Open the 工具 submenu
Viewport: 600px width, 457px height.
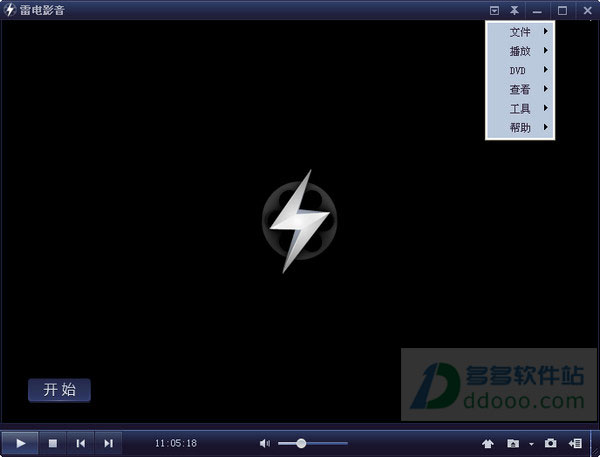click(x=520, y=109)
